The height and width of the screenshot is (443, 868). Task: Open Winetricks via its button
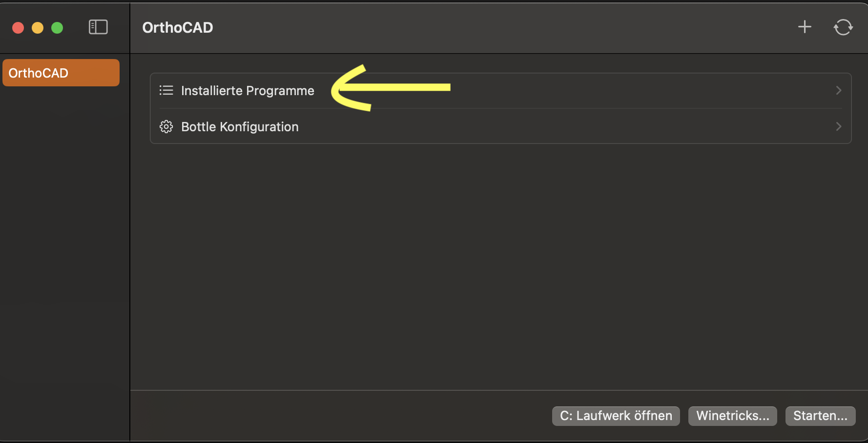tap(732, 416)
